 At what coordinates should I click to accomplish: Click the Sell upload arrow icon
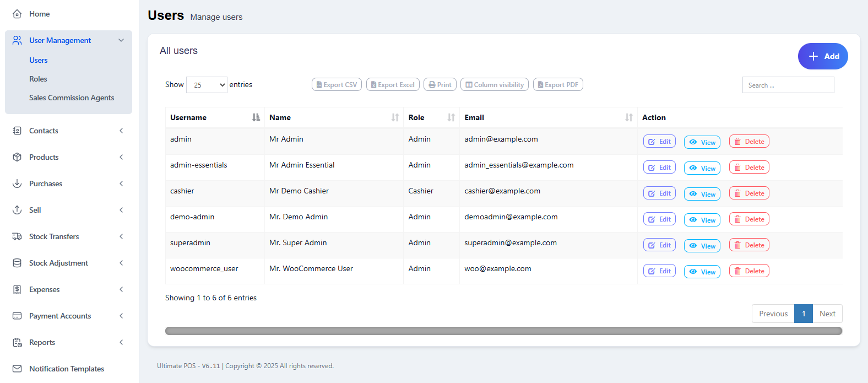(17, 210)
